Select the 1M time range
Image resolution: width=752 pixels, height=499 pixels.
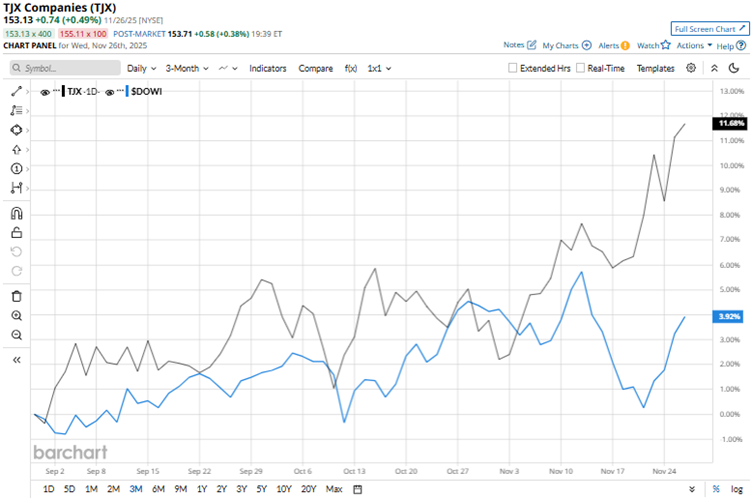click(x=91, y=489)
